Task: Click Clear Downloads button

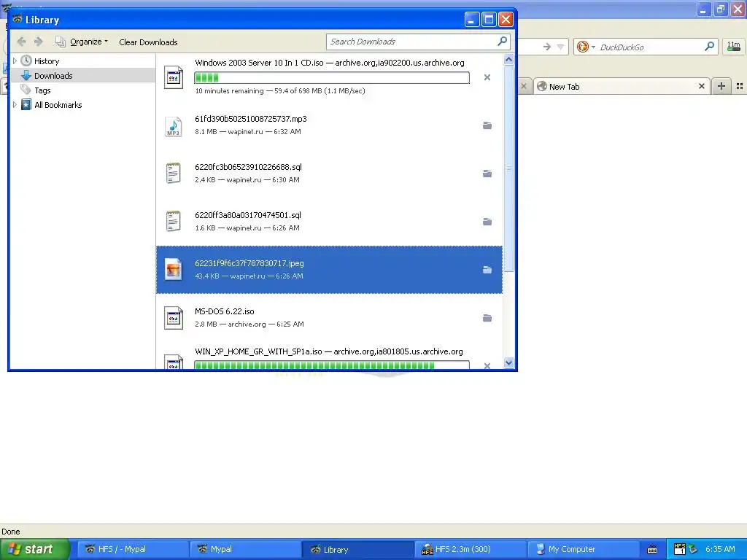Action: tap(148, 42)
